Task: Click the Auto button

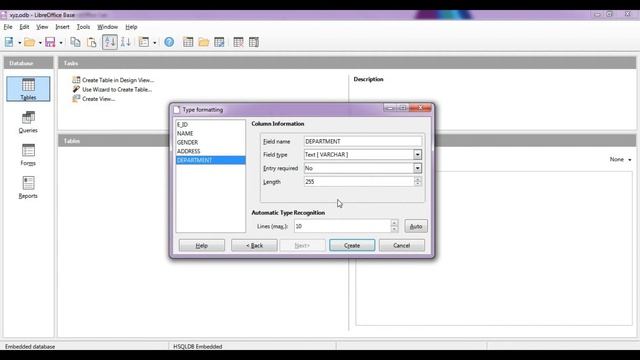Action: 416,226
